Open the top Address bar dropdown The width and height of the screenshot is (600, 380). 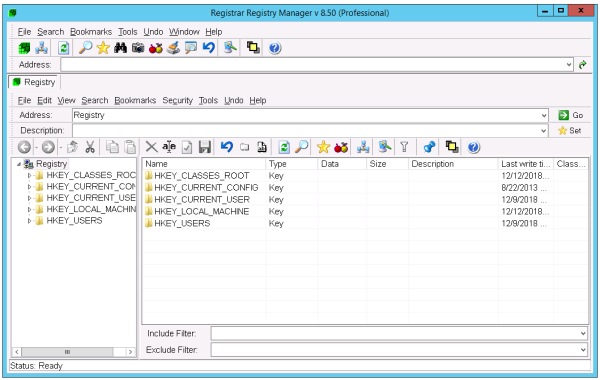[x=569, y=65]
